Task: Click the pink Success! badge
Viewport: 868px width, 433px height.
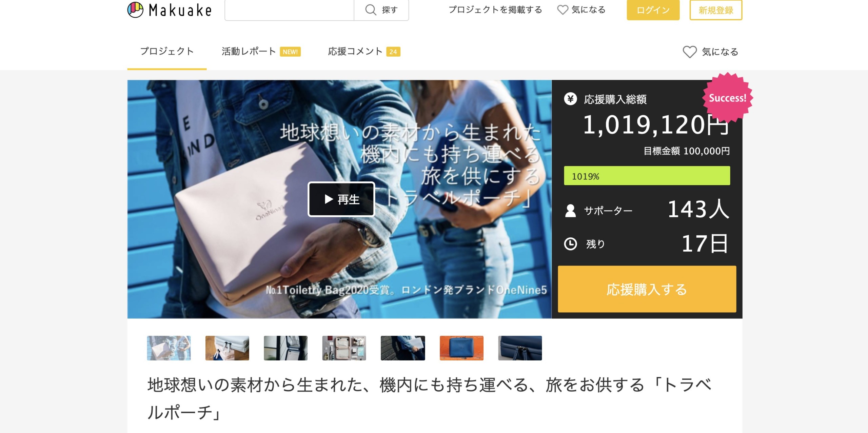Action: coord(727,98)
